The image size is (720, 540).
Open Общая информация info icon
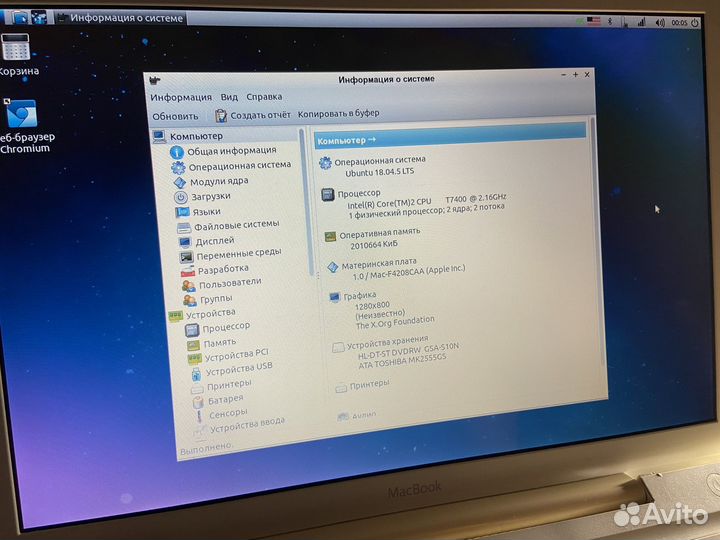point(177,152)
